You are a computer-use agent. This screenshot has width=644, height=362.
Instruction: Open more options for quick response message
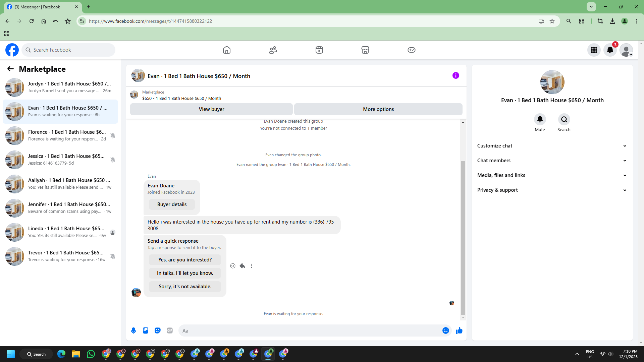(x=252, y=266)
